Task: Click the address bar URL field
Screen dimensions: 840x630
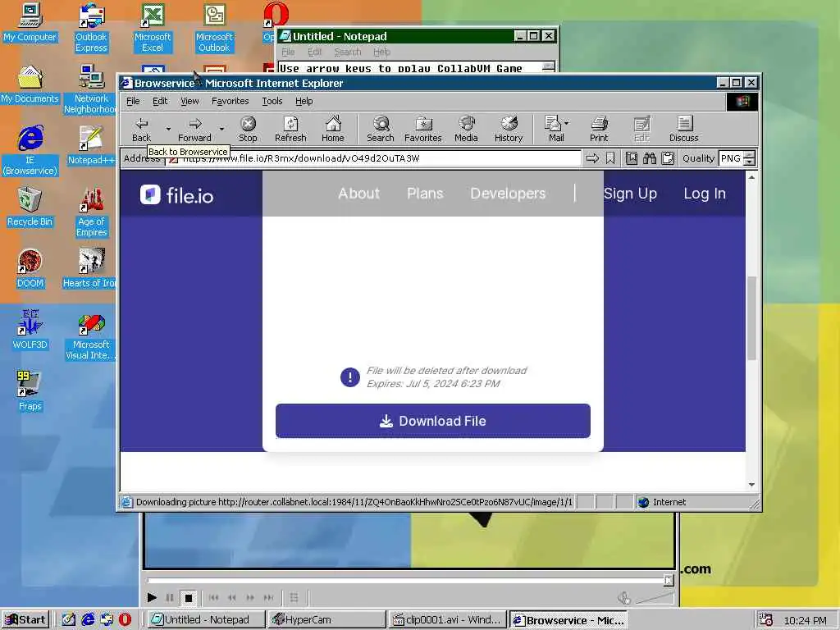Action: (x=373, y=158)
